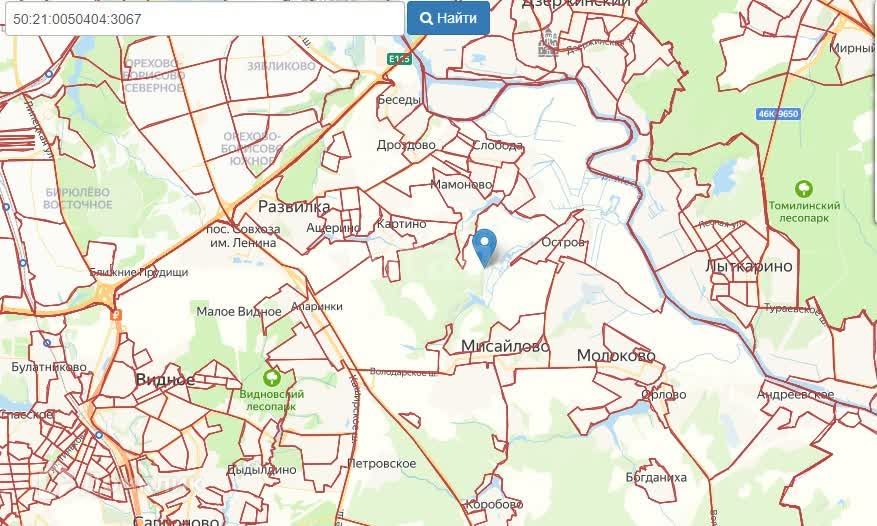
Task: Click the Беседы village label
Action: pyautogui.click(x=398, y=100)
